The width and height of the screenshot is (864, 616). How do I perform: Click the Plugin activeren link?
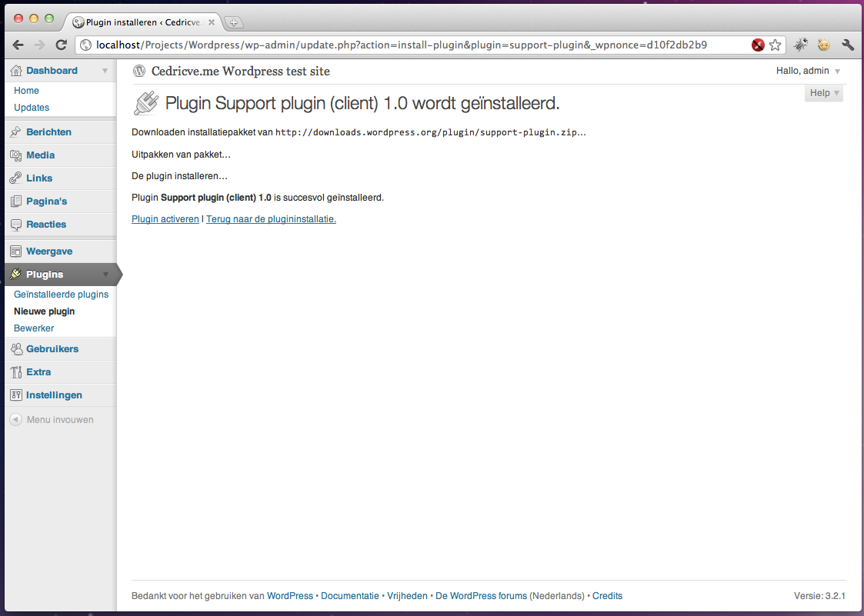[x=165, y=219]
